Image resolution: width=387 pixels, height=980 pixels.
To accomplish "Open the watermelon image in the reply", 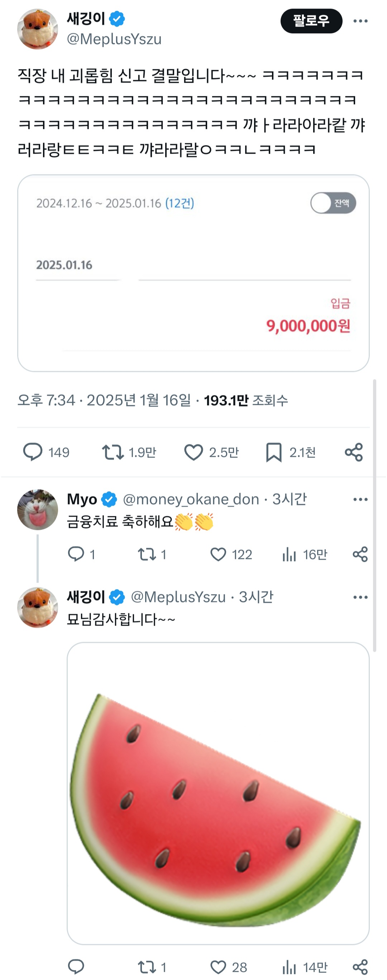I will pyautogui.click(x=218, y=793).
